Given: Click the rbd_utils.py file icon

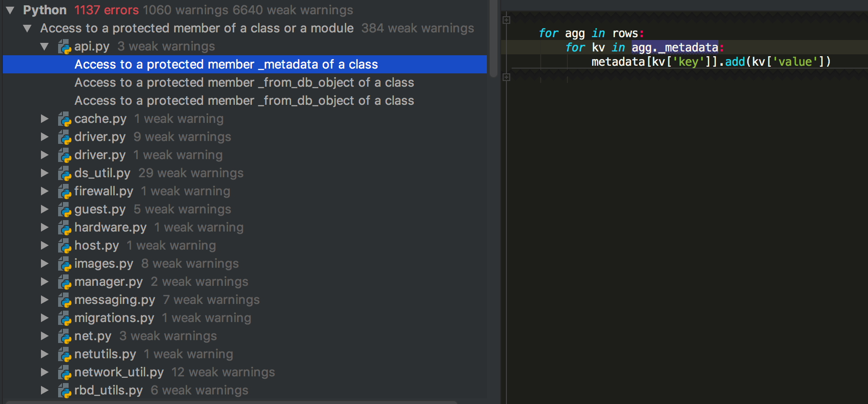Looking at the screenshot, I should point(64,391).
